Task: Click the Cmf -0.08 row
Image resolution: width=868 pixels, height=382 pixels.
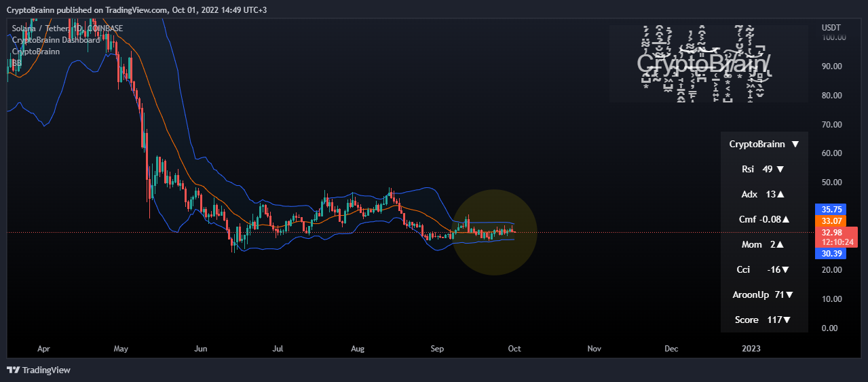Action: click(764, 219)
